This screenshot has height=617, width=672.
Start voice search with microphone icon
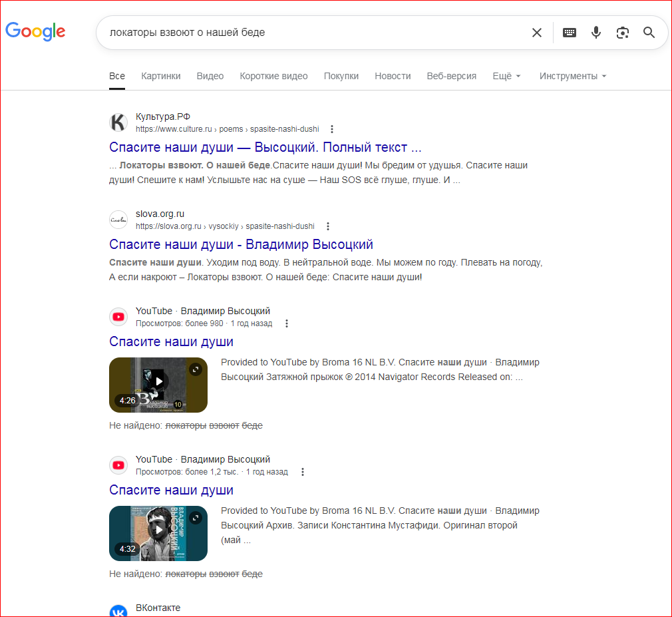pos(596,33)
